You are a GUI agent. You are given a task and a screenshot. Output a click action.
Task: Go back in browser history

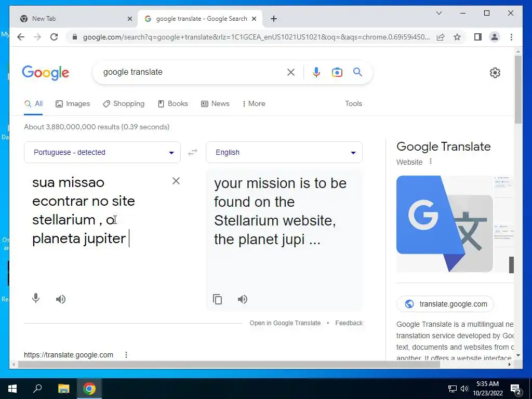[x=21, y=37]
